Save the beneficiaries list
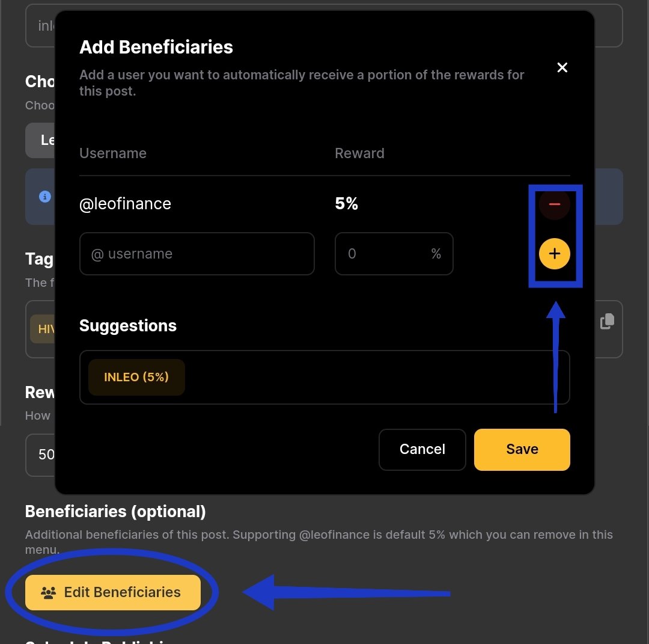The height and width of the screenshot is (644, 649). pos(522,449)
